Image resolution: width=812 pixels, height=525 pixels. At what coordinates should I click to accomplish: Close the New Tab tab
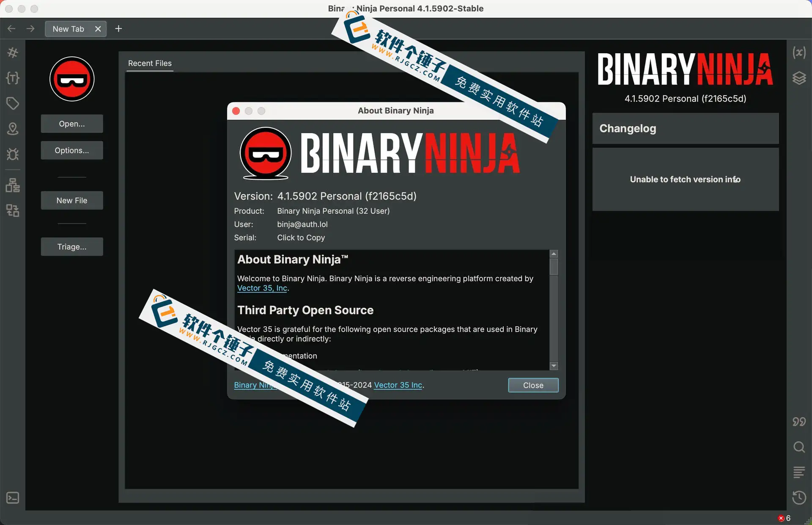[98, 29]
